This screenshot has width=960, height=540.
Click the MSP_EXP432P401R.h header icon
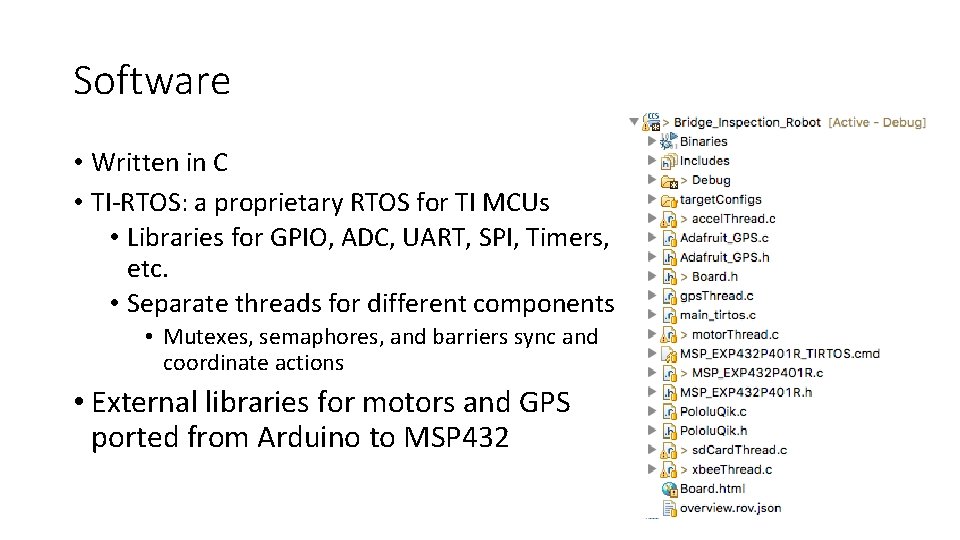669,392
